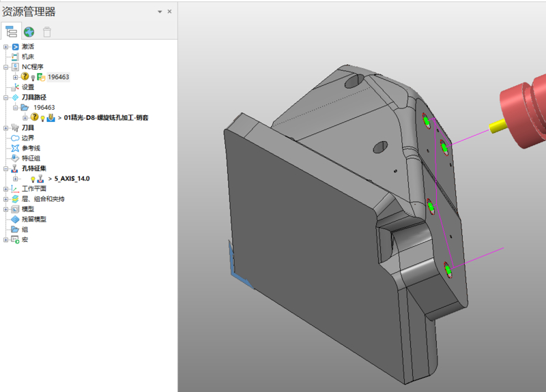
Task: Select the 边界 boundary cloud icon
Action: pos(15,138)
